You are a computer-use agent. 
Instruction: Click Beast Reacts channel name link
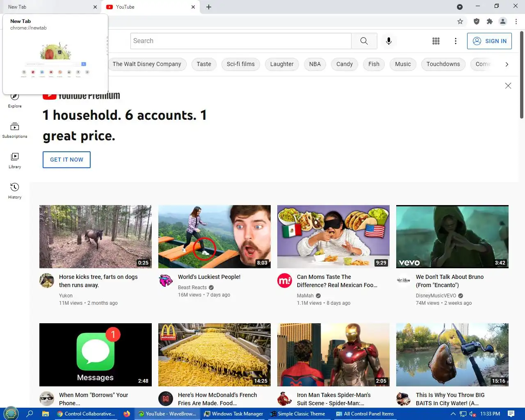[192, 288]
